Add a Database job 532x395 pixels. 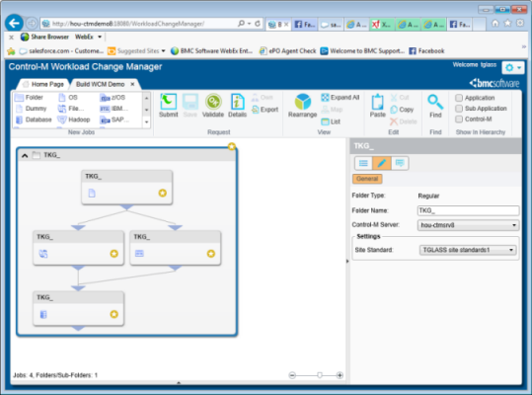(34, 119)
